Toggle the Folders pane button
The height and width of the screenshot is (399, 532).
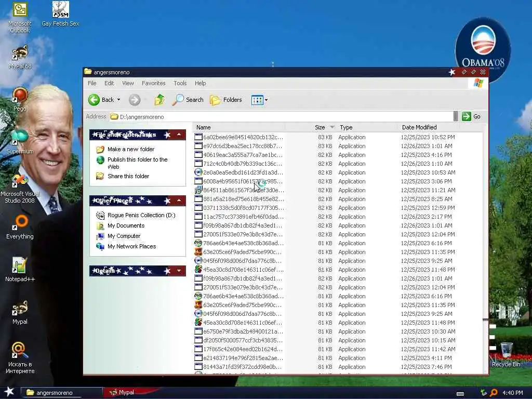pyautogui.click(x=226, y=100)
